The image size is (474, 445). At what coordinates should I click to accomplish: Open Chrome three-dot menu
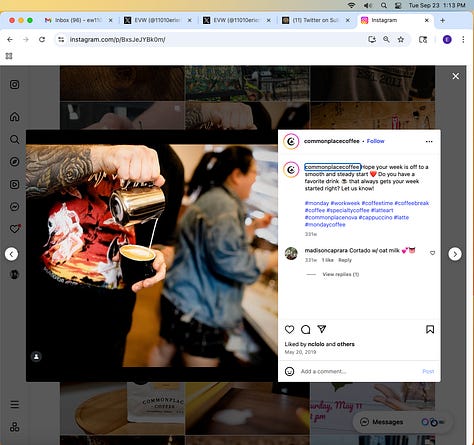click(x=463, y=39)
